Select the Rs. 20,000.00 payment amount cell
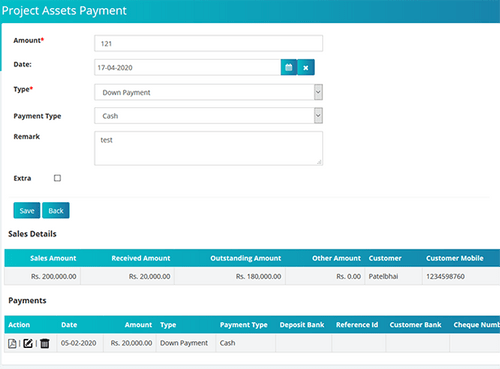 pos(130,343)
